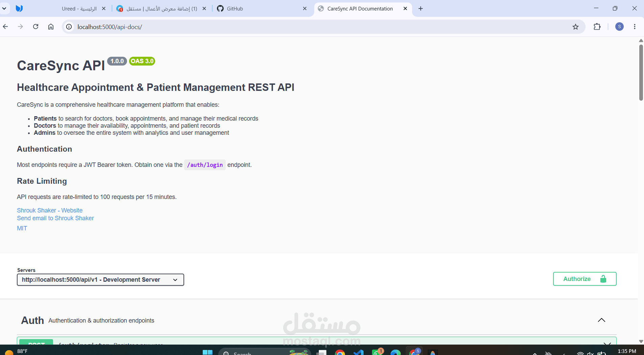Open a new browser tab

coord(421,9)
